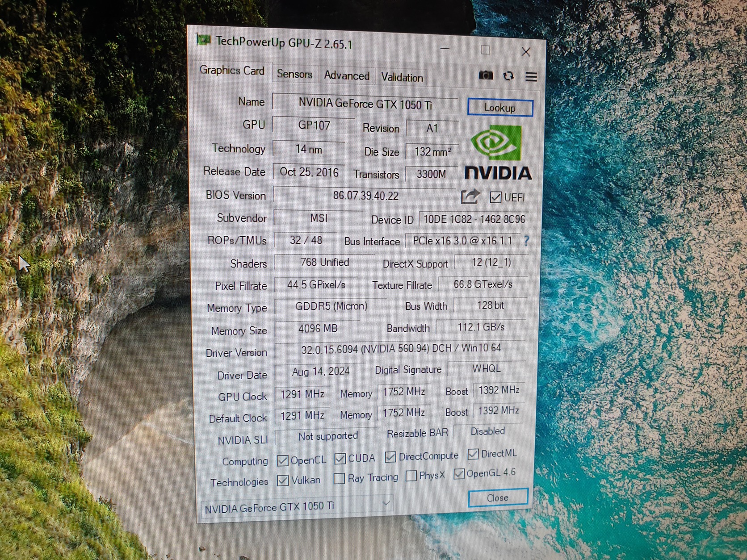Toggle the CUDA checkbox
The image size is (747, 560).
pos(340,459)
